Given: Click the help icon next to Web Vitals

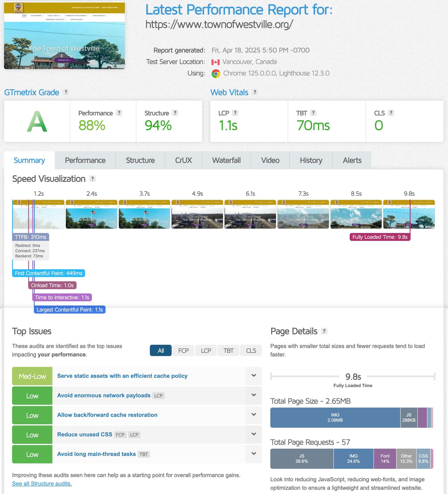Looking at the screenshot, I should pos(255,92).
